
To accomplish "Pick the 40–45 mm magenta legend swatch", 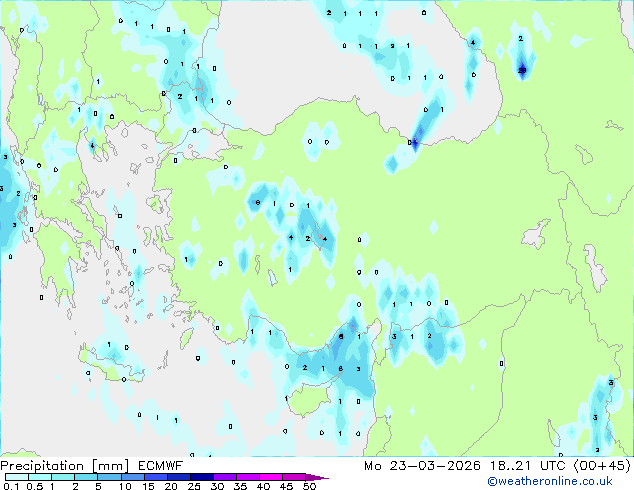I will click(x=271, y=477).
